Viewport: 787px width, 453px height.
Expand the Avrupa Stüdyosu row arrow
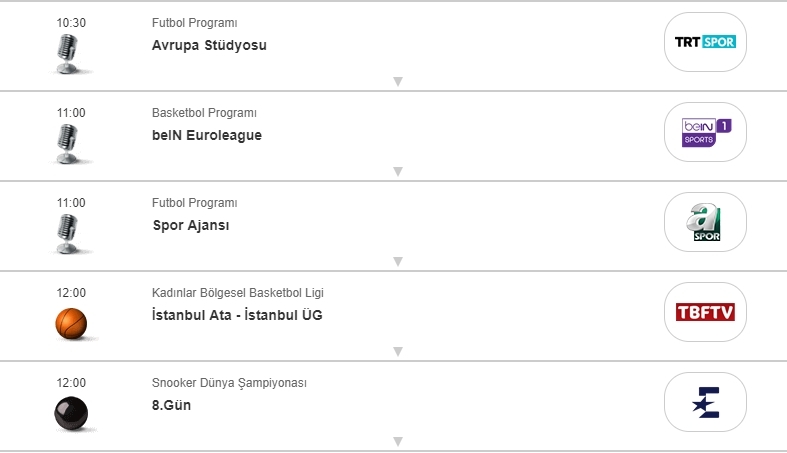click(397, 81)
